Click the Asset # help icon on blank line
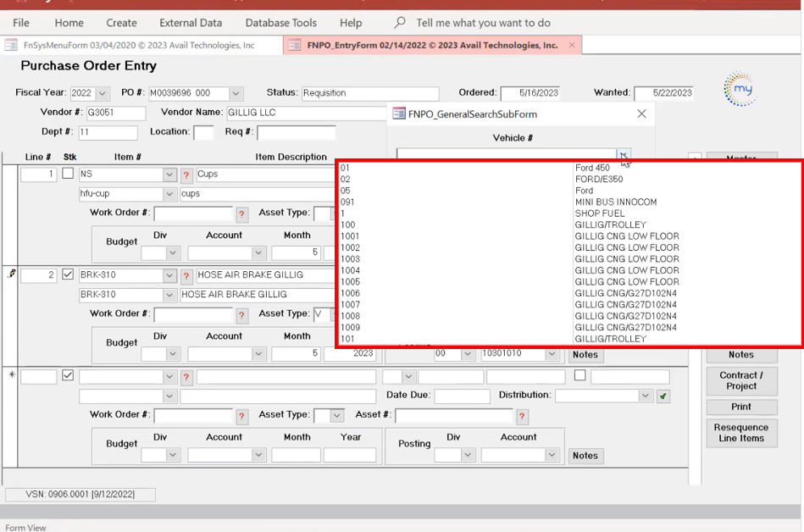Viewport: 804px width, 532px height. pyautogui.click(x=522, y=416)
